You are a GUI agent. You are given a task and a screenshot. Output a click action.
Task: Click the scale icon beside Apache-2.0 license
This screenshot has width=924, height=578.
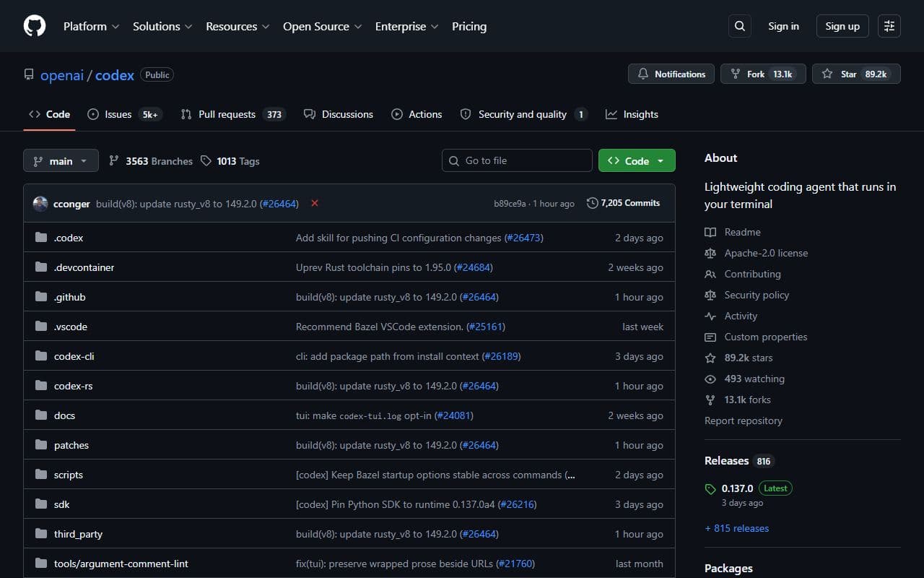(710, 253)
